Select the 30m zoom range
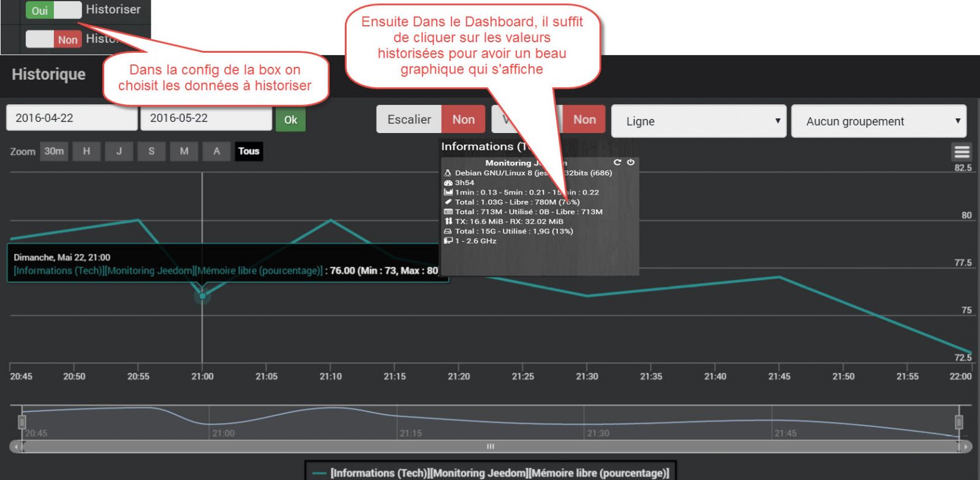Image resolution: width=980 pixels, height=480 pixels. pos(54,151)
